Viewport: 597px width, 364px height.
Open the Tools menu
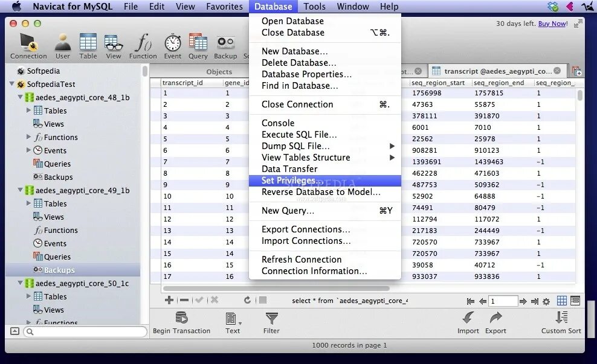tap(314, 7)
